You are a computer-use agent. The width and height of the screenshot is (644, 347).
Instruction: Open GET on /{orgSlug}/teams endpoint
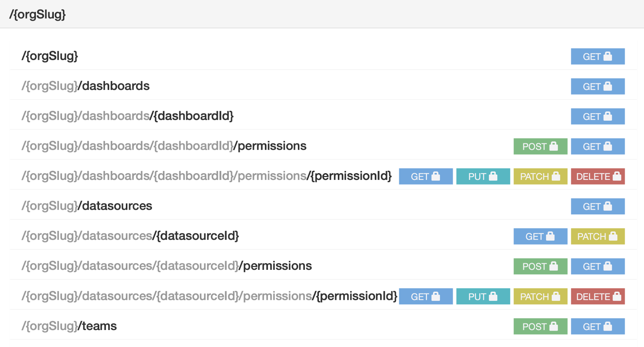pyautogui.click(x=598, y=326)
